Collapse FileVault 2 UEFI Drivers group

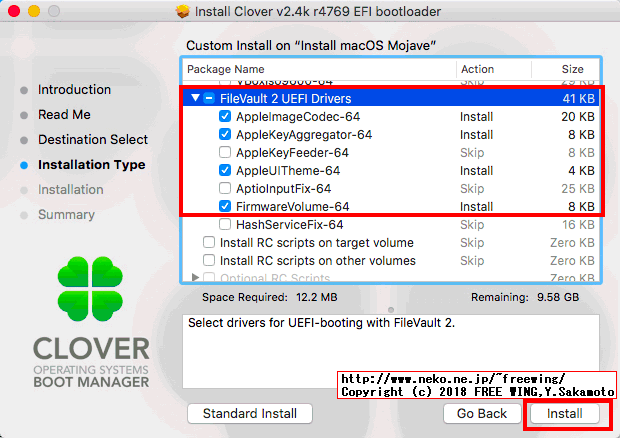195,98
